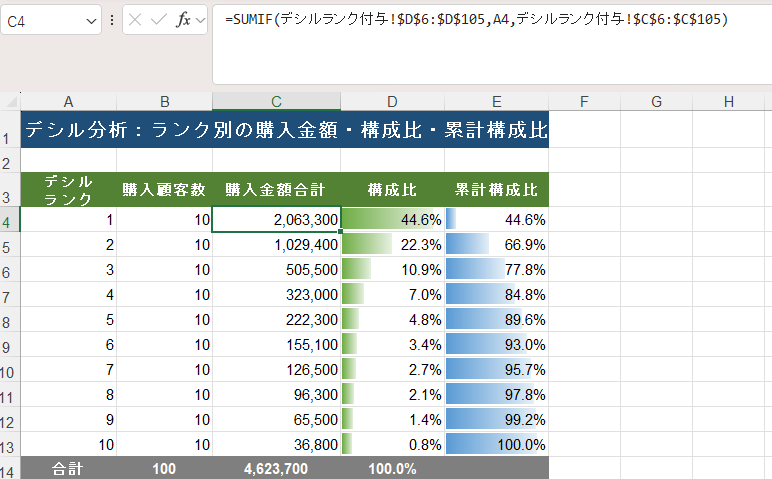The width and height of the screenshot is (772, 479).
Task: Click the 購入顧客数 header cell
Action: coord(164,190)
